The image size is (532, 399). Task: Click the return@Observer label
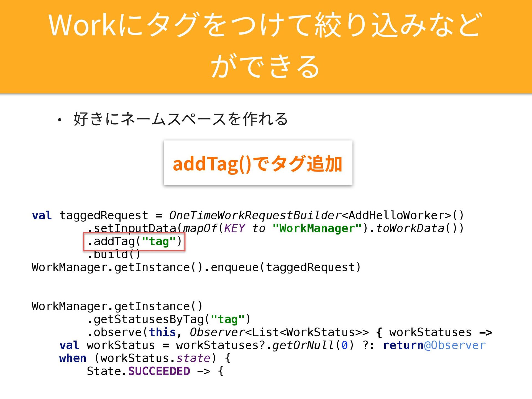[434, 346]
